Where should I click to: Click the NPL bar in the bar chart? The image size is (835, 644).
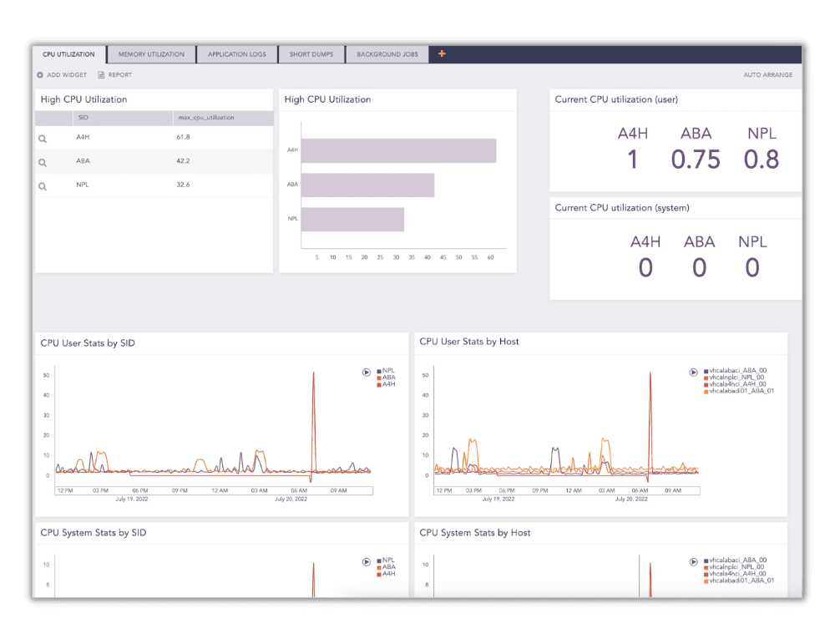pos(352,220)
